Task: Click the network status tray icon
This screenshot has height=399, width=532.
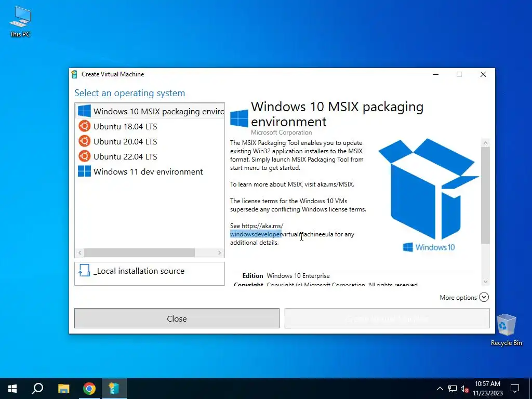Action: point(453,389)
